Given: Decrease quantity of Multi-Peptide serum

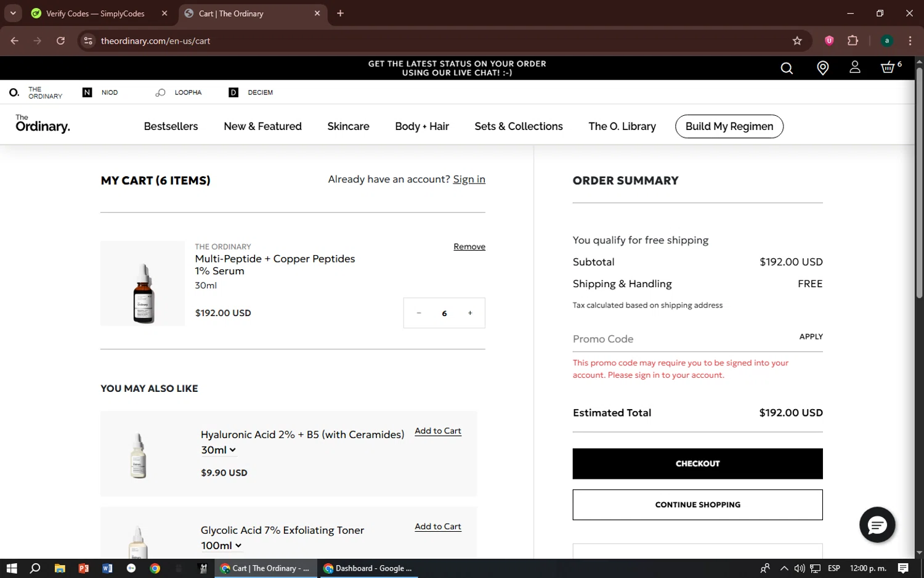Looking at the screenshot, I should click(x=419, y=313).
